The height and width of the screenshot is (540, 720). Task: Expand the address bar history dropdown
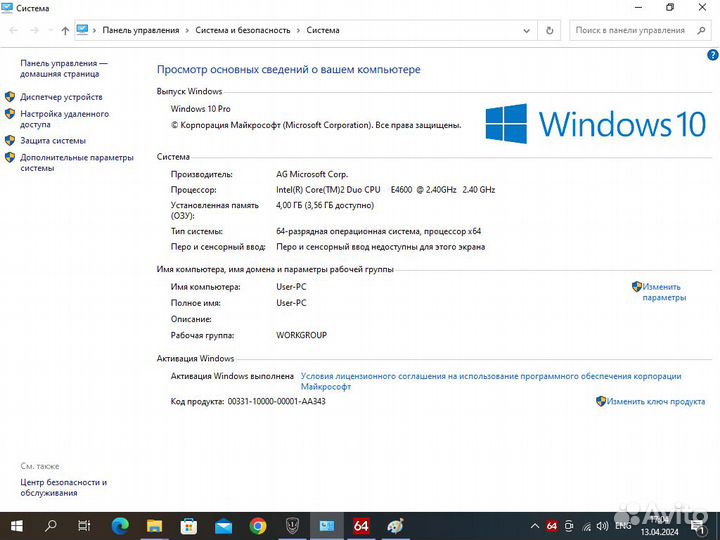tap(526, 30)
